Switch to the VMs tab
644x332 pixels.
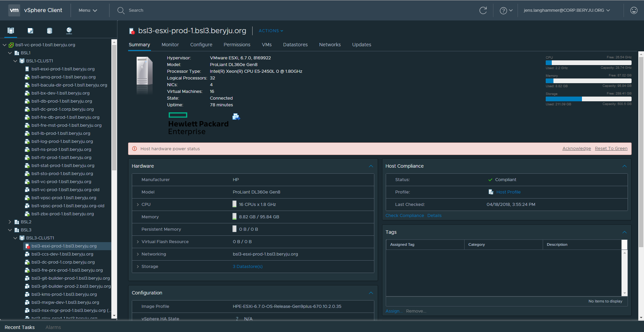267,45
